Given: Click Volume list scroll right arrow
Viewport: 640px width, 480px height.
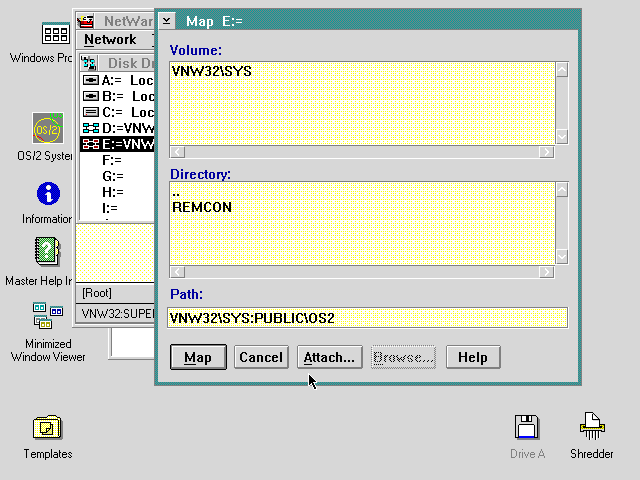Looking at the screenshot, I should (547, 152).
